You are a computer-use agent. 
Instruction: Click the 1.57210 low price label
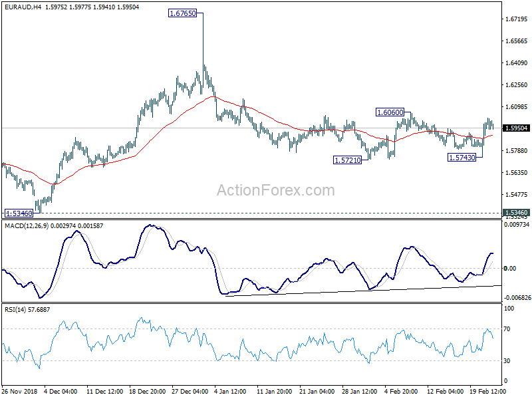347,160
